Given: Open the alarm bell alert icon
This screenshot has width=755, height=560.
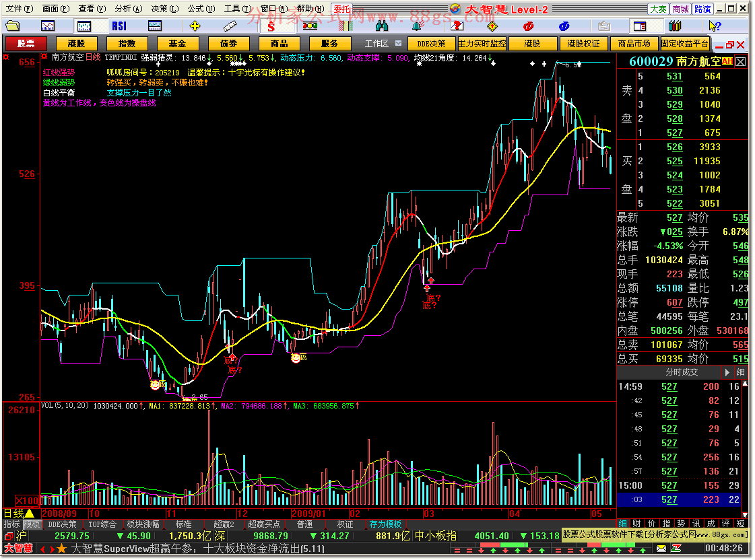Looking at the screenshot, I should (417, 26).
